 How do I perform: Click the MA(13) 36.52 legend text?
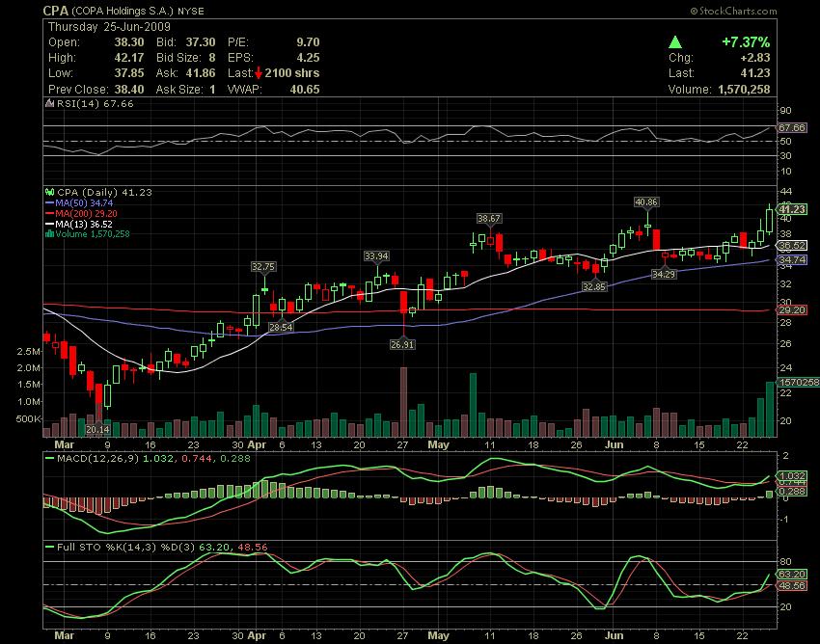pos(84,225)
